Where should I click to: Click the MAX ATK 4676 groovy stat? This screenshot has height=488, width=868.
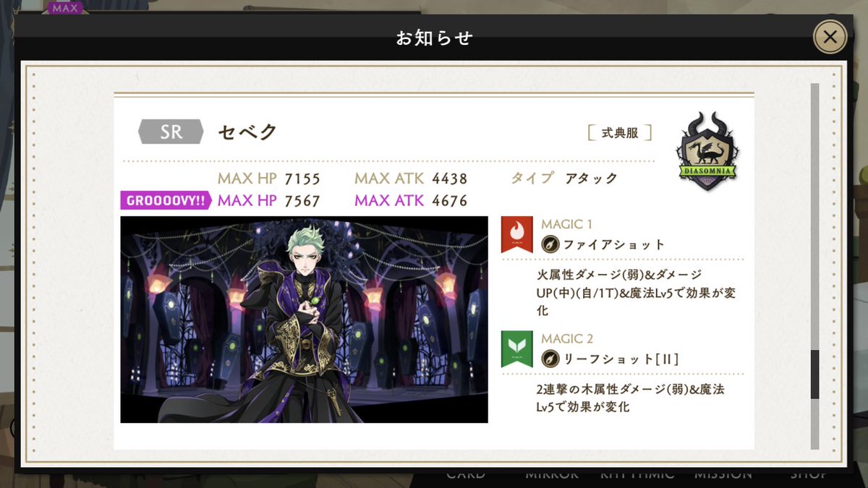click(x=411, y=201)
